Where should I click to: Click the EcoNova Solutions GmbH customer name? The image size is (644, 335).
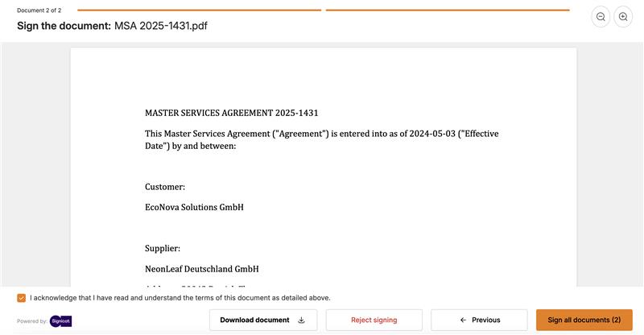[x=194, y=207]
